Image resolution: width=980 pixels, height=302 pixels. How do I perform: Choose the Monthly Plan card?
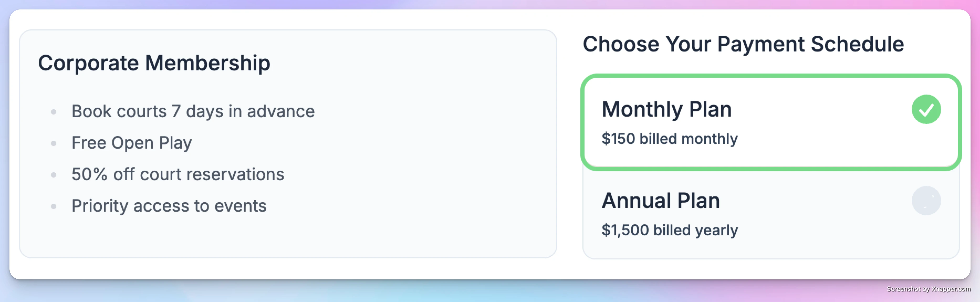click(x=771, y=122)
